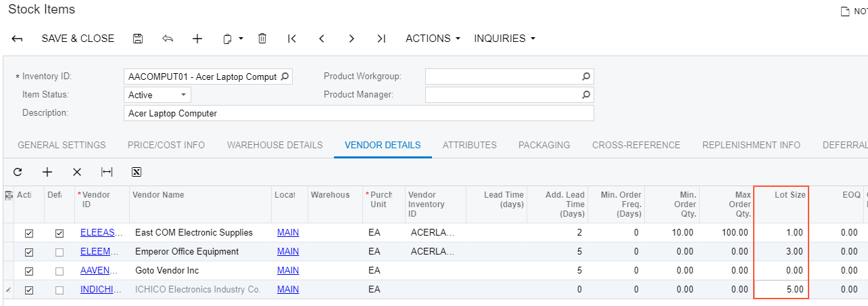The height and width of the screenshot is (306, 868).
Task: Export vendor grid to Excel icon
Action: click(x=136, y=172)
